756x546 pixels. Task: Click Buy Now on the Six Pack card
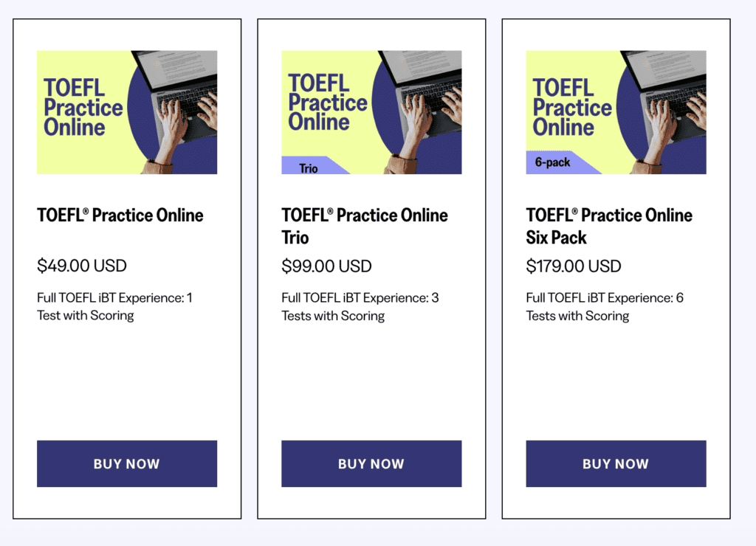[616, 464]
